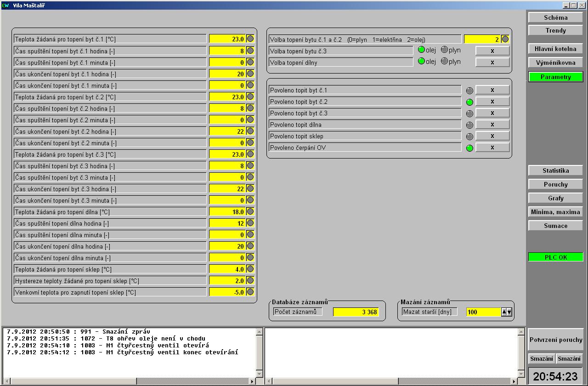Toggle the x button for Povoleno topit byt č.1

tap(492, 90)
